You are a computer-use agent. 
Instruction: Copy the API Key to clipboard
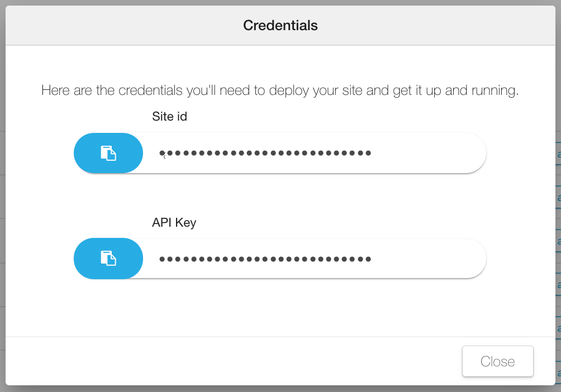click(108, 258)
